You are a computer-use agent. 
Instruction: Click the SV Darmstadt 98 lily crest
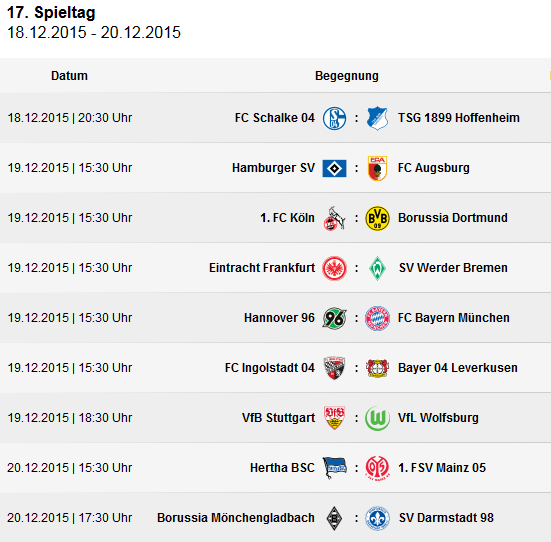point(377,518)
